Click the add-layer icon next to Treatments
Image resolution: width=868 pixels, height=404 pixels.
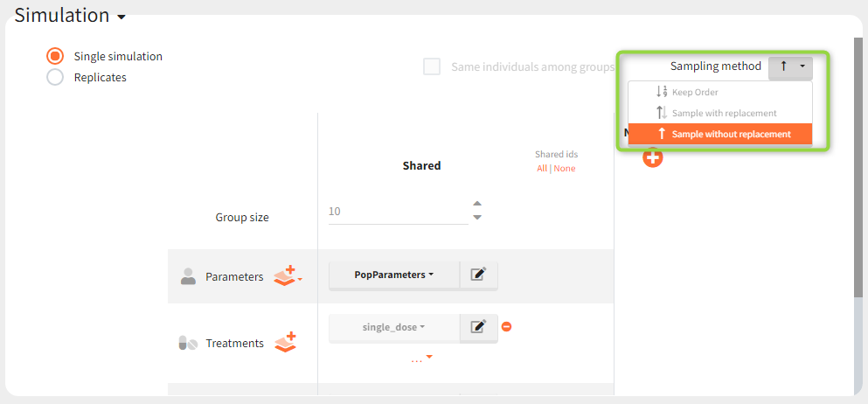point(286,343)
